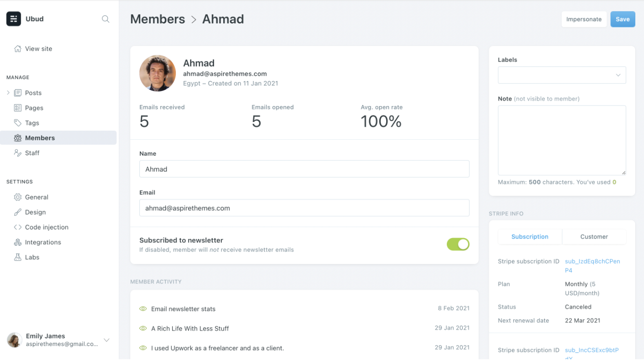
Task: Click the search magnifier icon
Action: tap(106, 19)
